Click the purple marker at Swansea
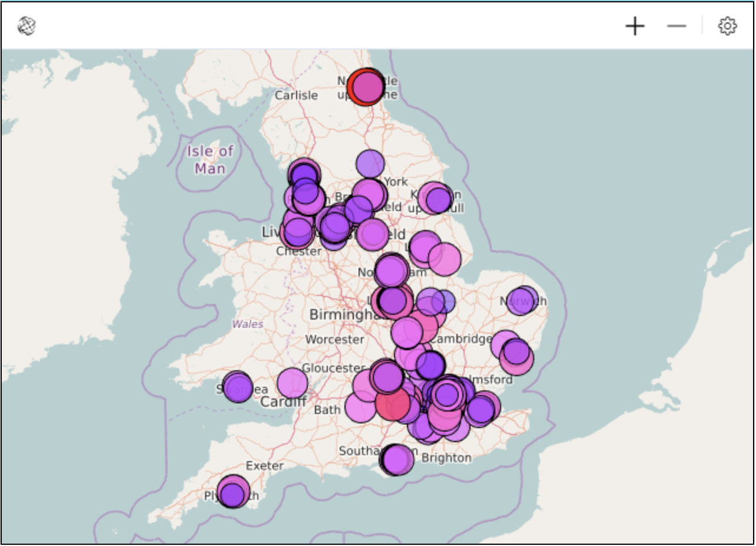This screenshot has width=756, height=546. 238,388
